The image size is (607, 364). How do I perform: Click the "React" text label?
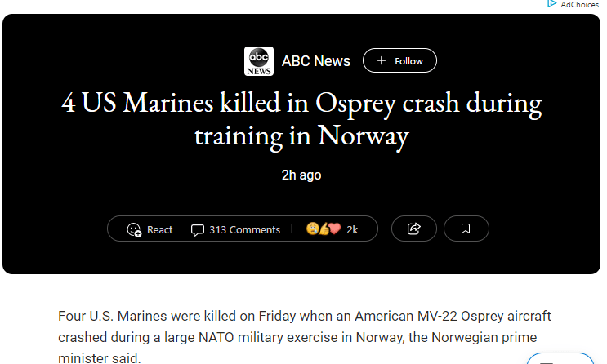click(x=160, y=229)
